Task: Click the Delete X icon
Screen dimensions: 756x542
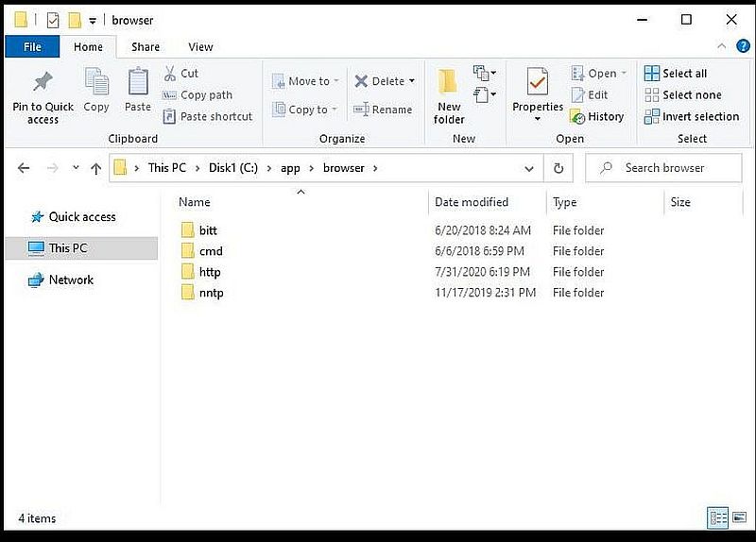Action: click(x=361, y=81)
